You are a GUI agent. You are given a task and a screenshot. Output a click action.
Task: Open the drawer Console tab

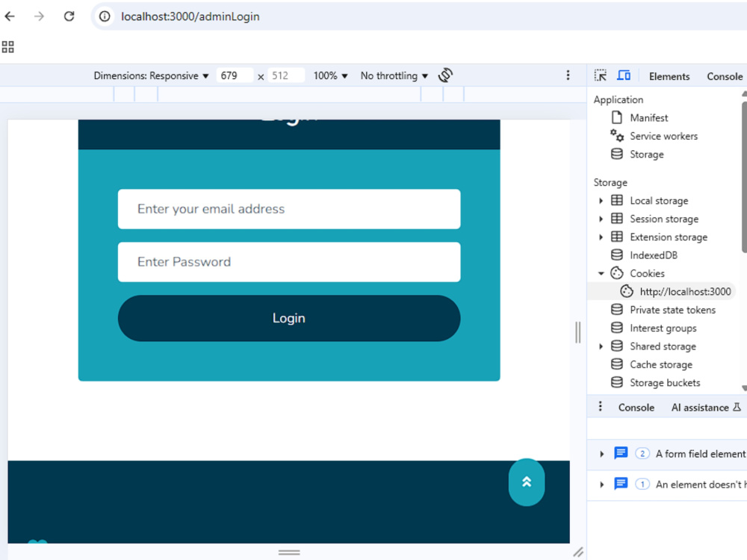pyautogui.click(x=636, y=408)
